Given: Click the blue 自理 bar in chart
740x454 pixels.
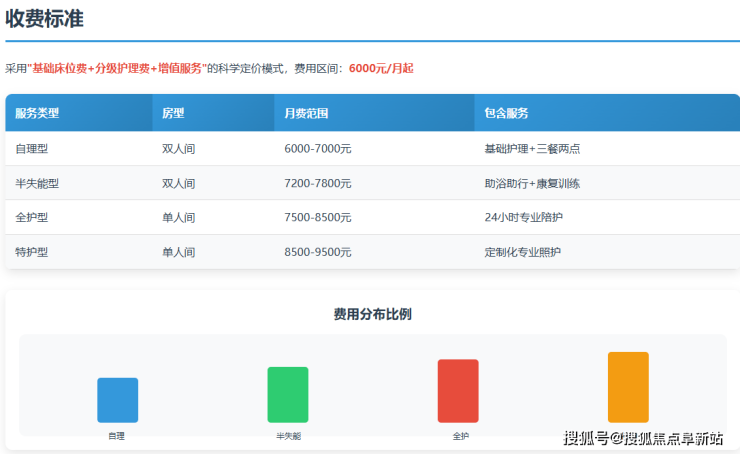Looking at the screenshot, I should coord(117,400).
